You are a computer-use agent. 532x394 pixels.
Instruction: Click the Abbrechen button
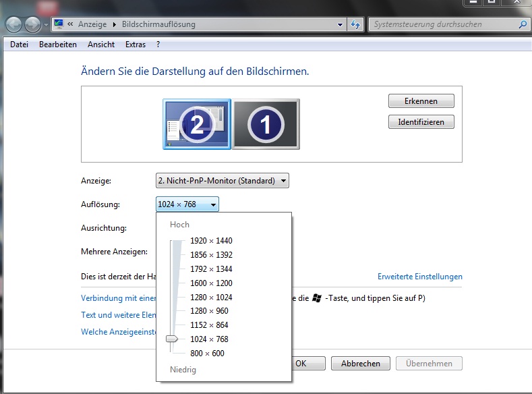pos(361,364)
